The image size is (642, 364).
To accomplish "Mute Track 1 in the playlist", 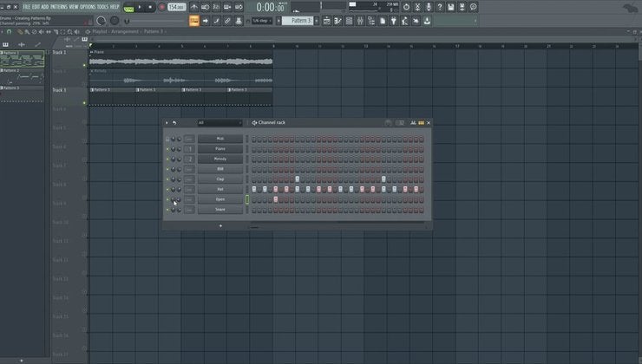I will (x=85, y=65).
